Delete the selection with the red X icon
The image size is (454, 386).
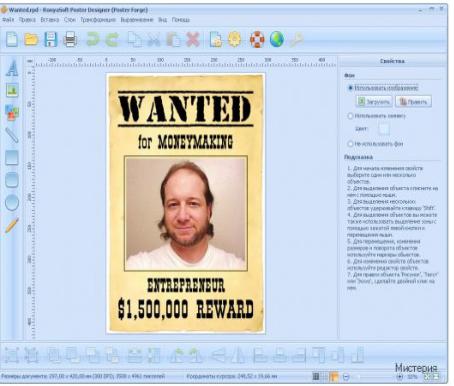[193, 39]
